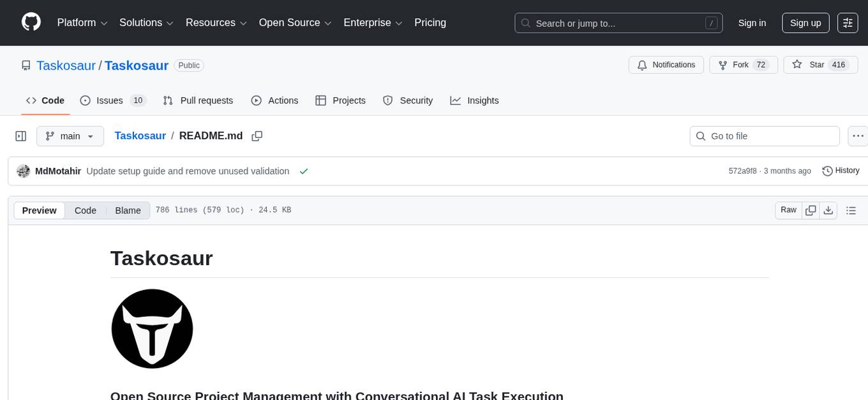Click the Go to file search field

coord(765,136)
